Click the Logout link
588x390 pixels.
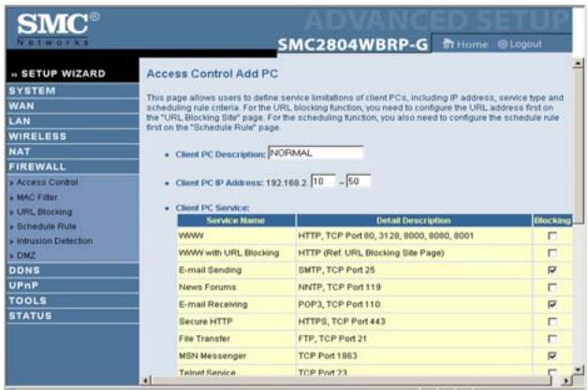coord(520,45)
